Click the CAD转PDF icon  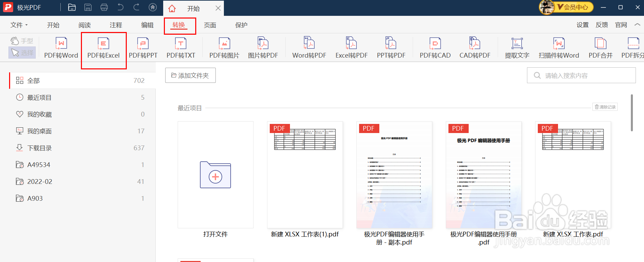[x=475, y=48]
